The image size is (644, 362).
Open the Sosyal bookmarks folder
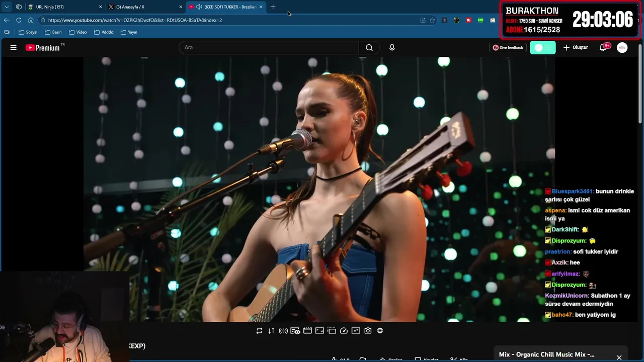click(x=28, y=32)
